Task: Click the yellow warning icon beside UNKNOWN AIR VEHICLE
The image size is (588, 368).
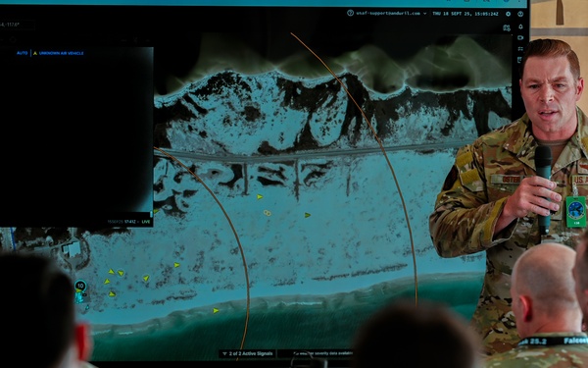Action: click(x=35, y=53)
